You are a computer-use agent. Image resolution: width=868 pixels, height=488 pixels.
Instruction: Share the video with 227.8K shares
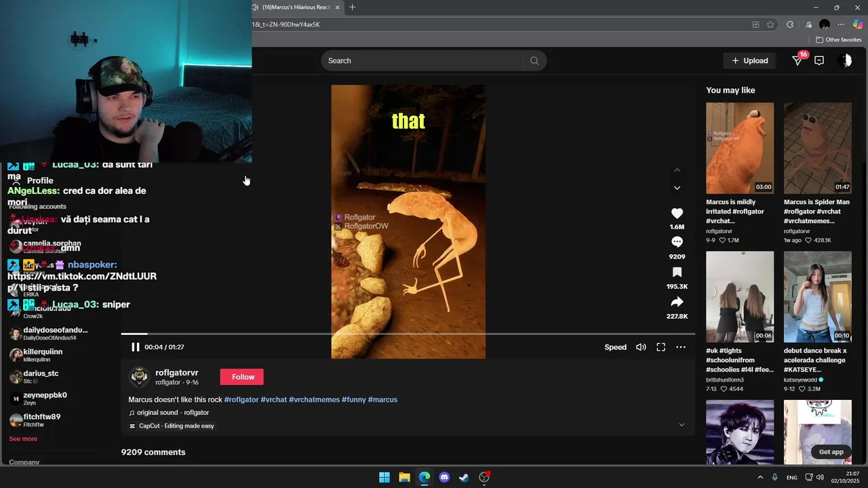pyautogui.click(x=677, y=302)
